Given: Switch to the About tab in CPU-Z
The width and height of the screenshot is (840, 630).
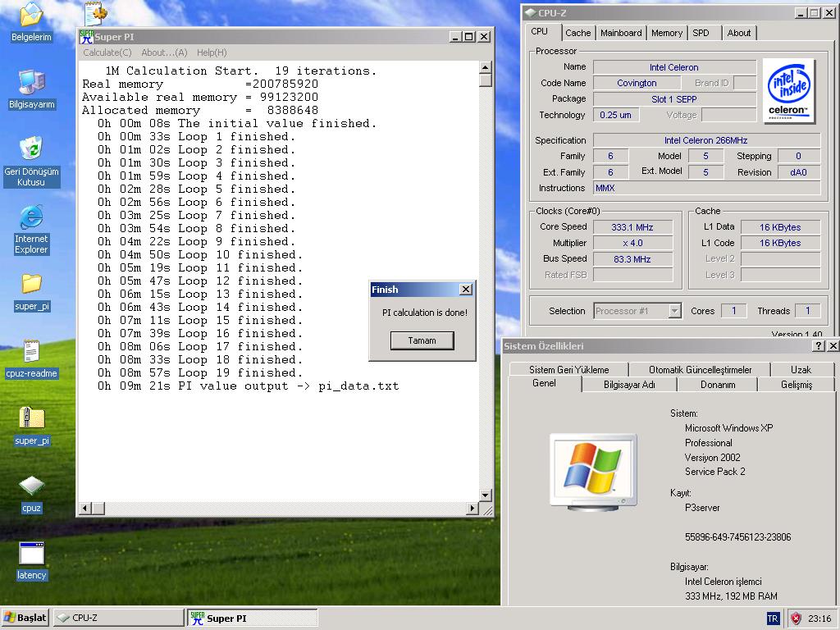Looking at the screenshot, I should tap(739, 33).
